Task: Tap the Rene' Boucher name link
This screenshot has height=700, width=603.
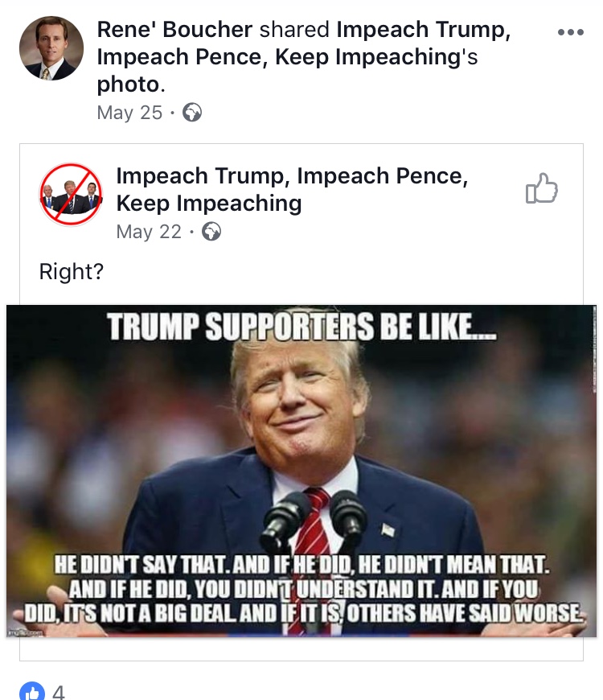Action: click(x=174, y=31)
